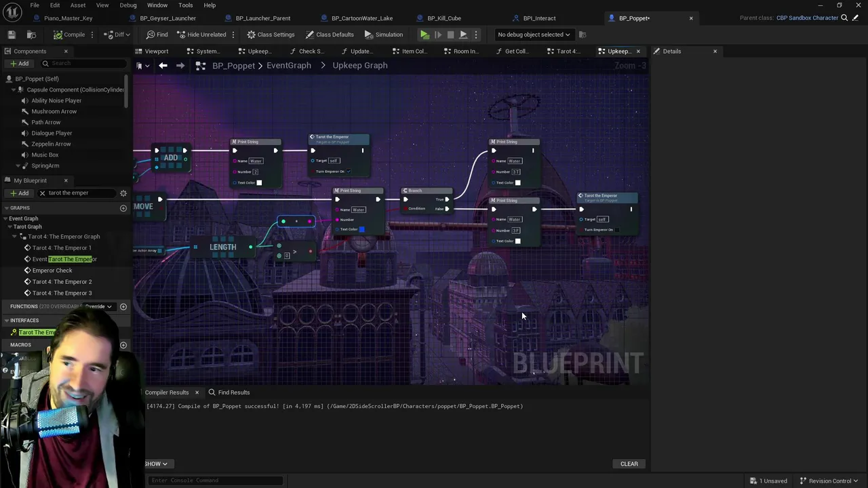The height and width of the screenshot is (488, 868).
Task: Click the first Print String white color swatch
Action: 259,182
